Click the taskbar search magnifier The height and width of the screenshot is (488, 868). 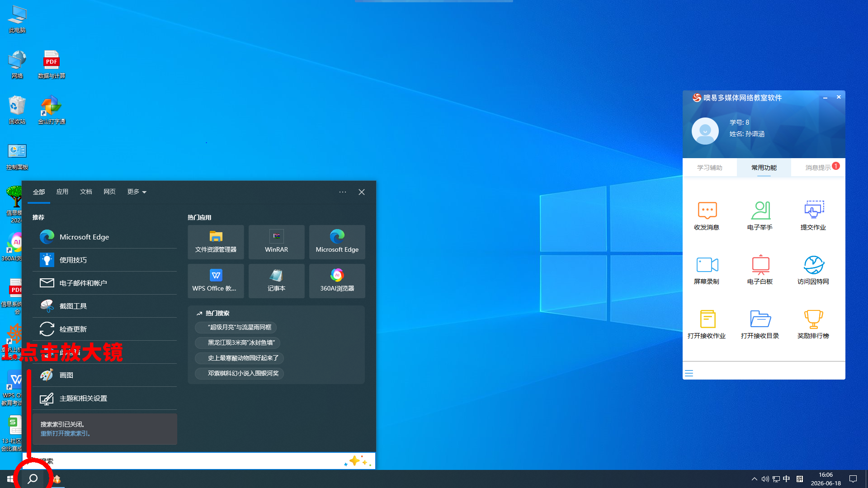coord(33,479)
